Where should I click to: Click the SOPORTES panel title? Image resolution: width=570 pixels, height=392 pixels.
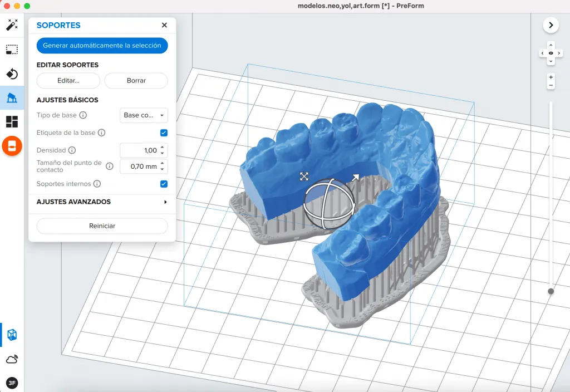(x=58, y=25)
